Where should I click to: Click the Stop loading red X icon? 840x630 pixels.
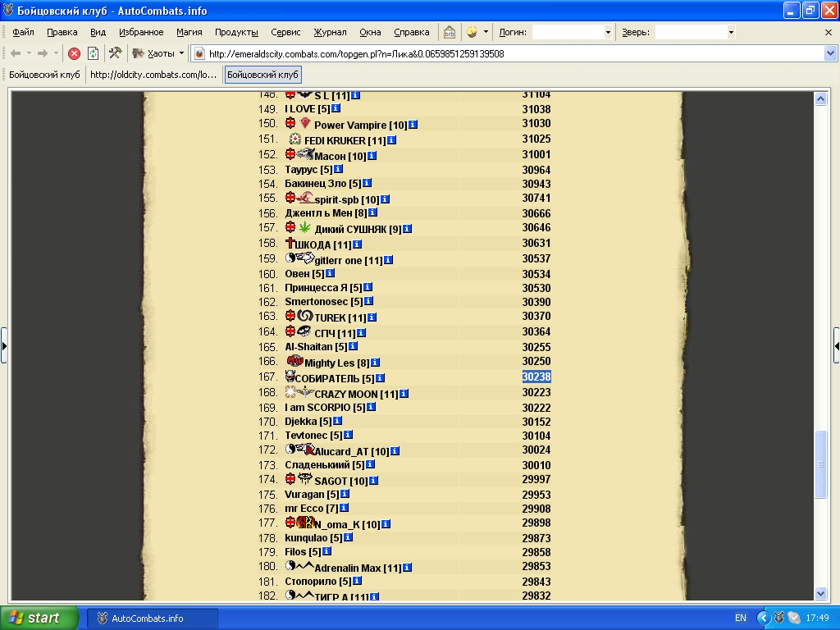(x=75, y=53)
